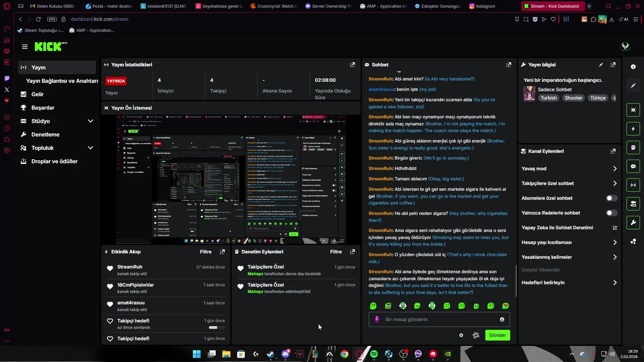Open the Windows Start menu

(x=197, y=354)
